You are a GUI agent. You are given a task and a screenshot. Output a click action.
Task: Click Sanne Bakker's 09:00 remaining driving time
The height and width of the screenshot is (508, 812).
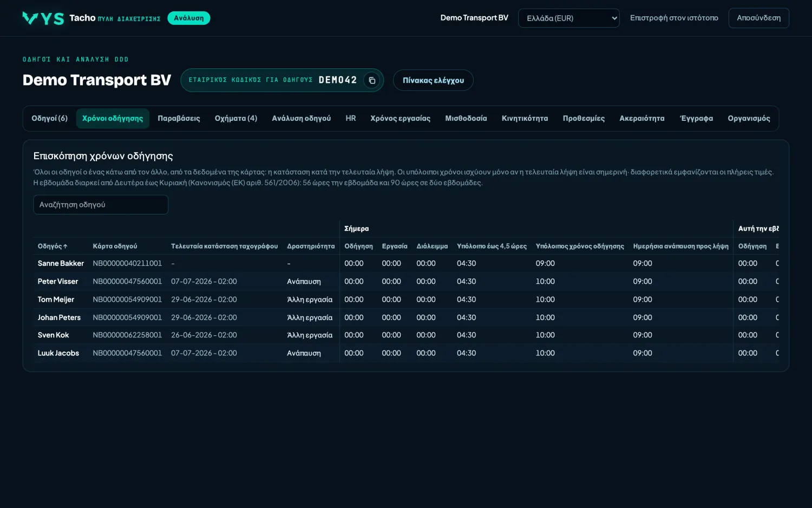(545, 264)
